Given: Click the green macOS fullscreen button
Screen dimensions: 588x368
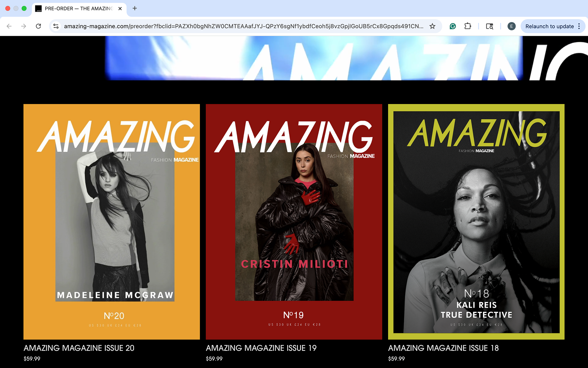Looking at the screenshot, I should [x=24, y=8].
